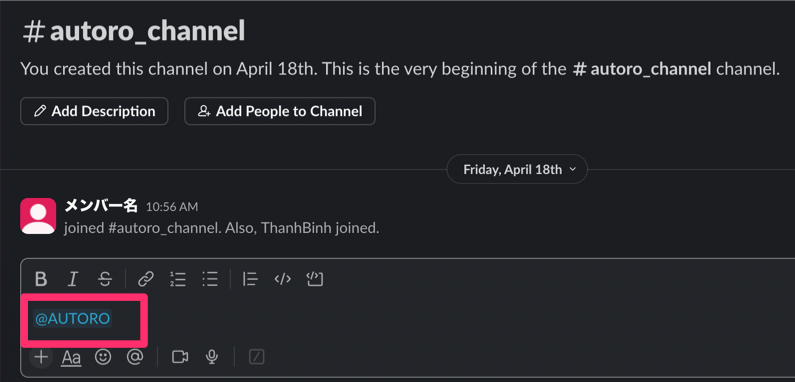
Task: Click the @AUTORO mention in message field
Action: [72, 319]
